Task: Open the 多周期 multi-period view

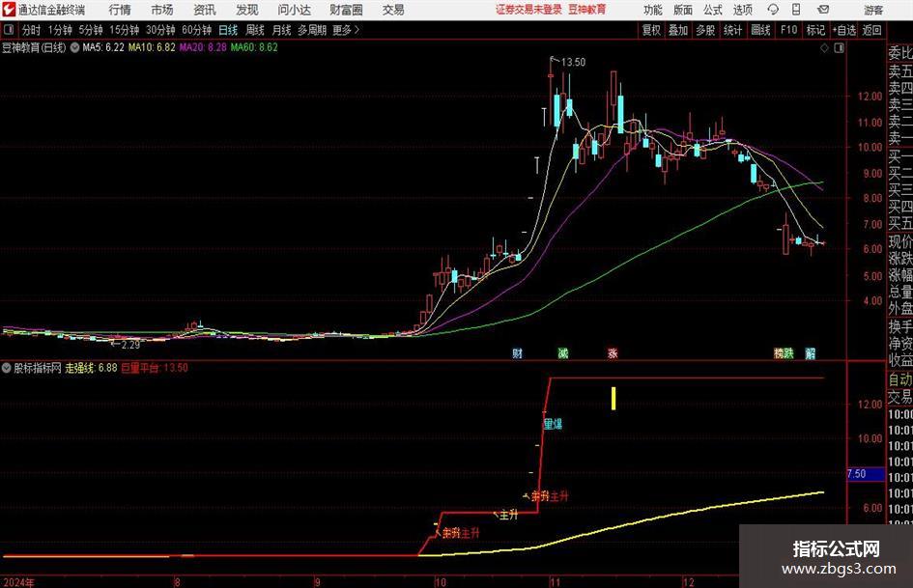Action: [311, 30]
